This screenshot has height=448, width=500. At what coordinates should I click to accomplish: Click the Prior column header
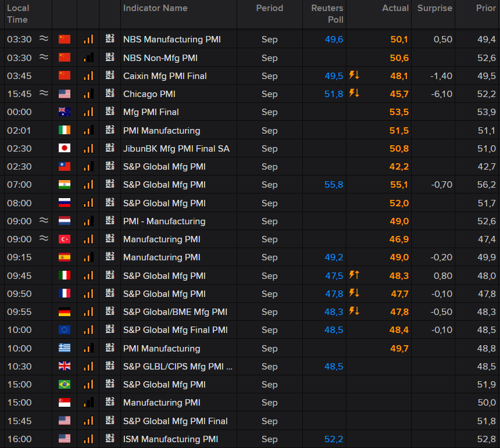pos(486,8)
